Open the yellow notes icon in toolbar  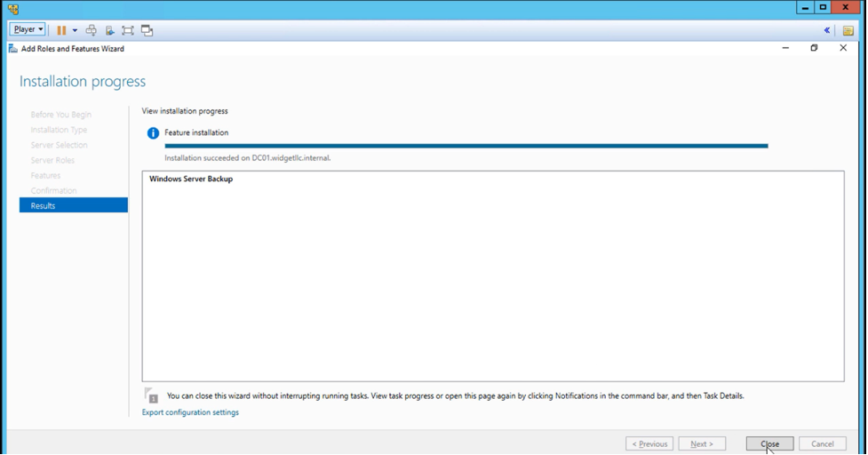pyautogui.click(x=848, y=30)
